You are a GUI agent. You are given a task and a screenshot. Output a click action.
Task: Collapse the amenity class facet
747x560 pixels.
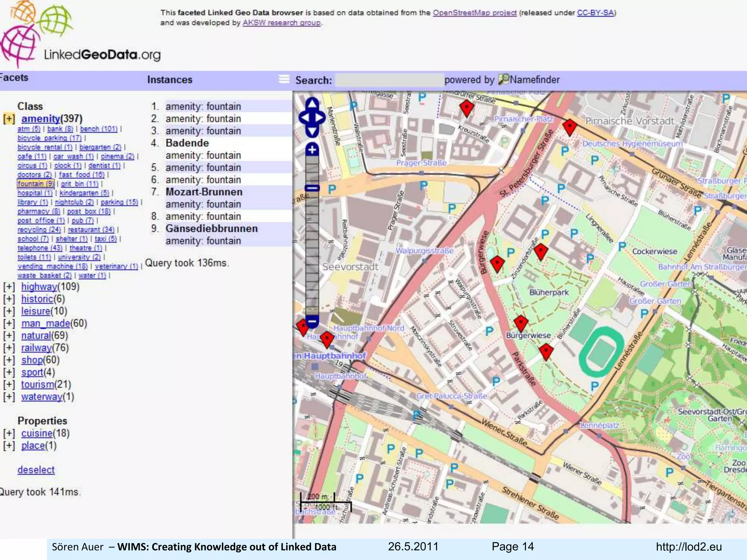coord(9,119)
